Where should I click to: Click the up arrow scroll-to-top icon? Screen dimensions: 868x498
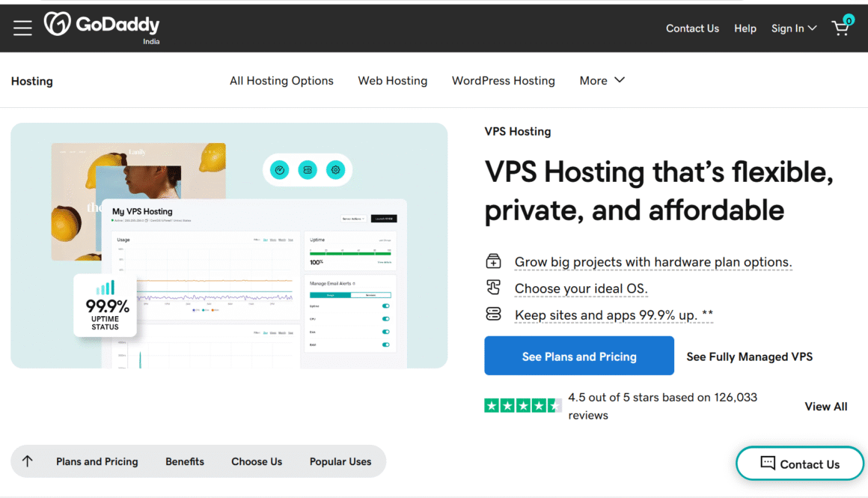[x=28, y=461]
